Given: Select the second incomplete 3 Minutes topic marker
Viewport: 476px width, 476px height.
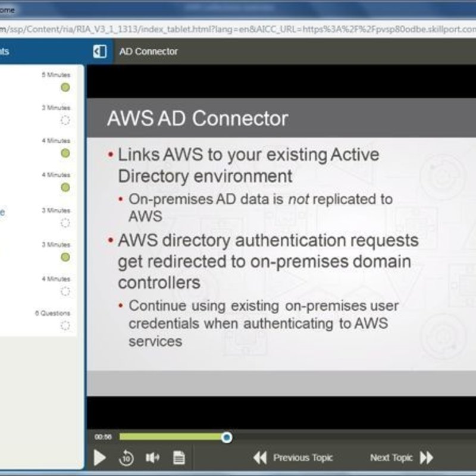Looking at the screenshot, I should tap(65, 223).
